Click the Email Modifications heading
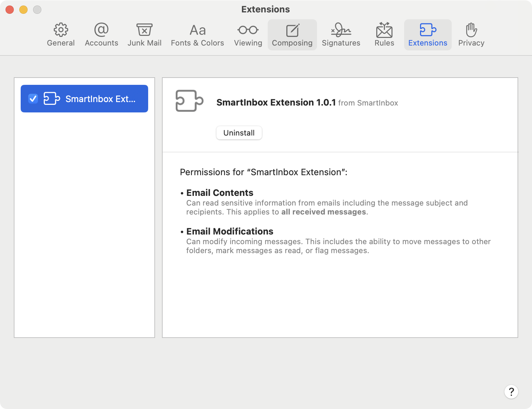The image size is (532, 409). [230, 231]
